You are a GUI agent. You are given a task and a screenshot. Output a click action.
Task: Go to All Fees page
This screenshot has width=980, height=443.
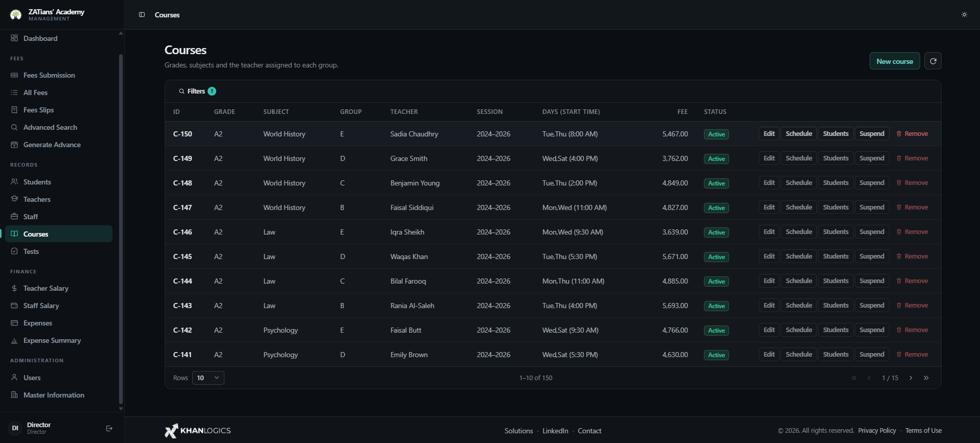(x=59, y=92)
